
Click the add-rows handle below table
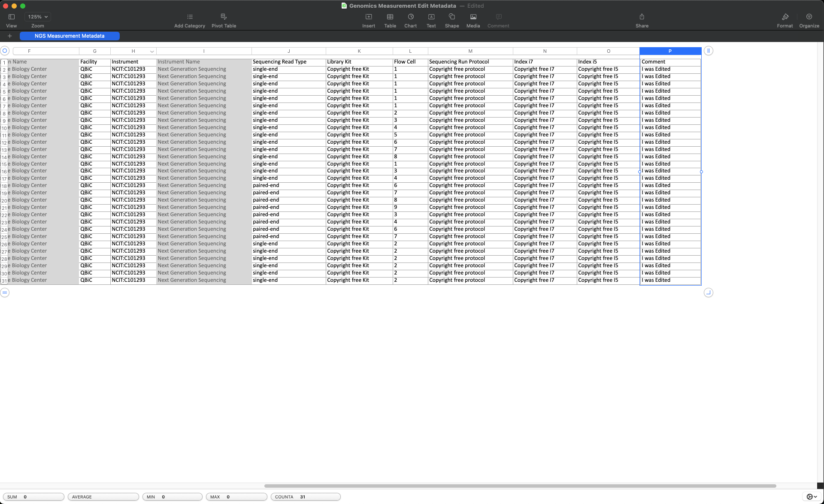pos(5,293)
